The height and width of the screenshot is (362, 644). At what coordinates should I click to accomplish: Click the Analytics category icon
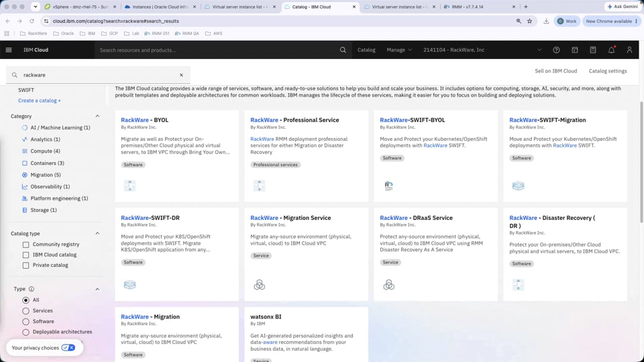[x=25, y=139]
